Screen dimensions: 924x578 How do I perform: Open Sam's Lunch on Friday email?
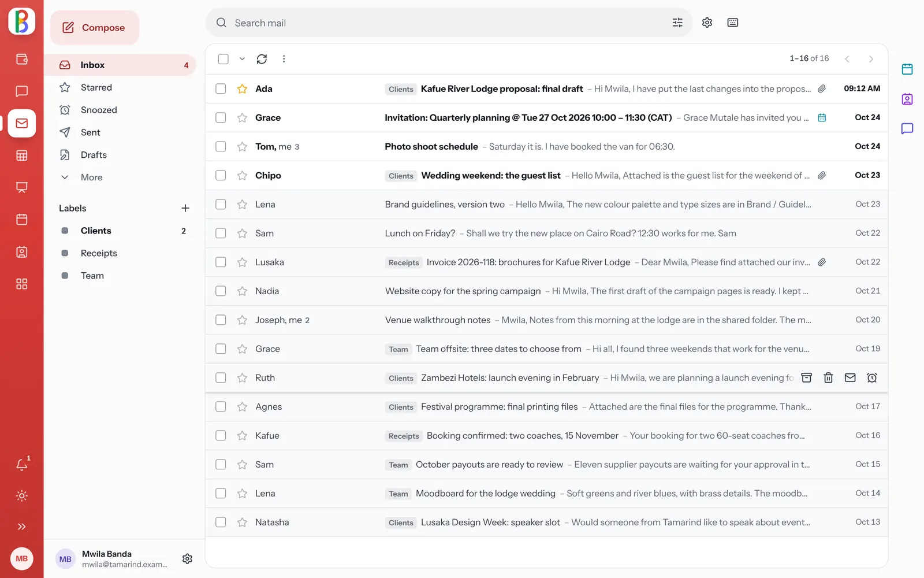pos(546,233)
